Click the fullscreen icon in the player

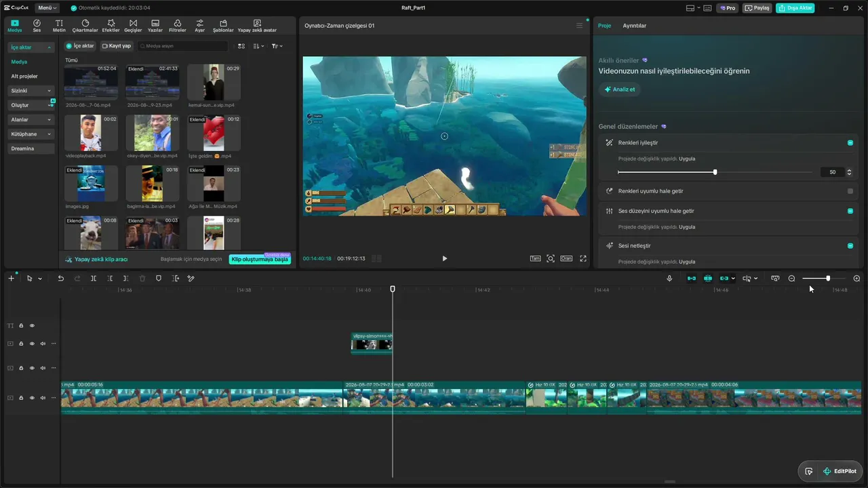(583, 258)
